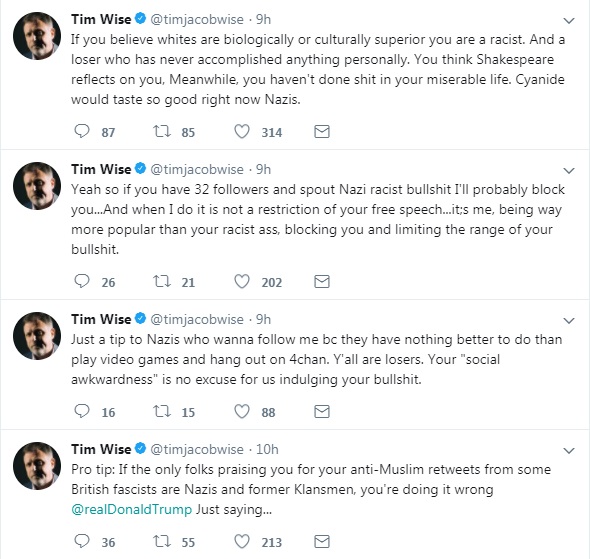Image resolution: width=590 pixels, height=559 pixels.
Task: Retweet the tweet showing 21 retweets
Action: pos(162,281)
